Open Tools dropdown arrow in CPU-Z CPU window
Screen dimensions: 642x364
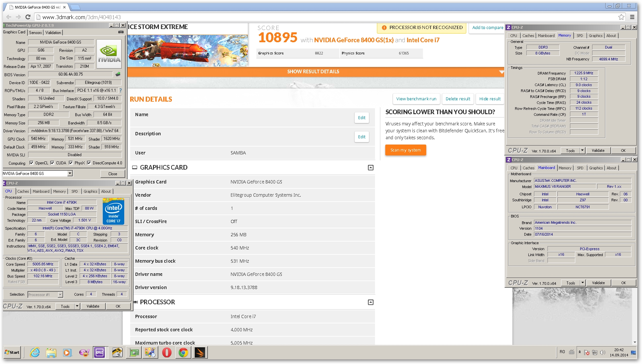(77, 306)
